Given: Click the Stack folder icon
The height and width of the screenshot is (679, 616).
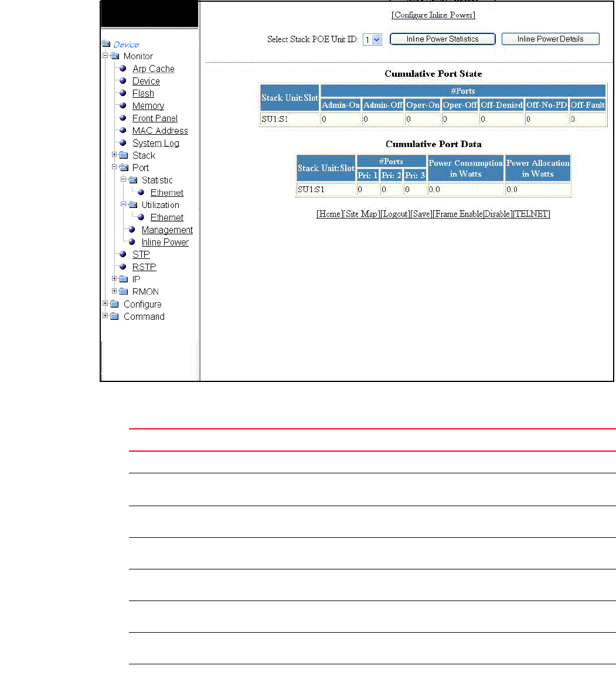Looking at the screenshot, I should [124, 155].
